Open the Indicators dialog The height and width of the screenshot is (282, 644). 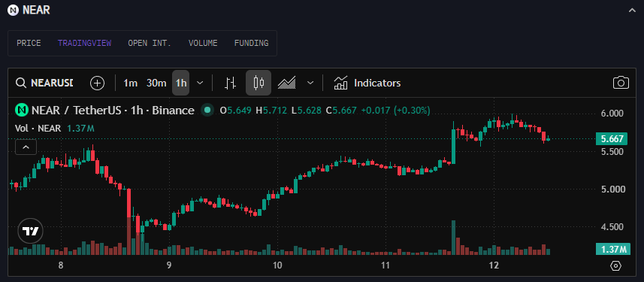[367, 83]
